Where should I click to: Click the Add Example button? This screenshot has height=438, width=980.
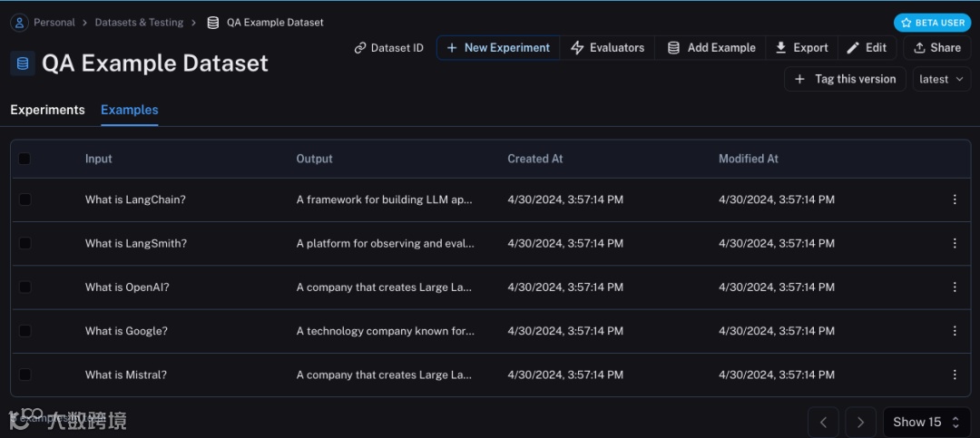coord(710,48)
